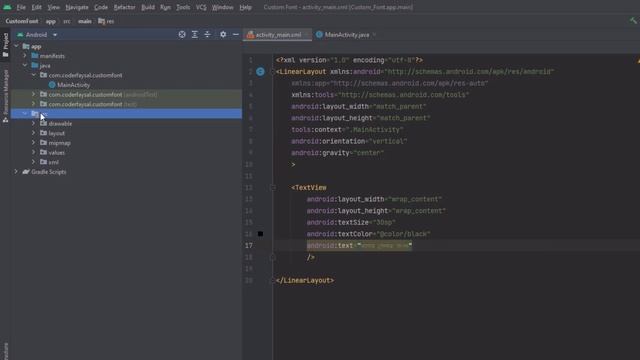640x360 pixels.
Task: Select the values folder row
Action: coord(126,153)
